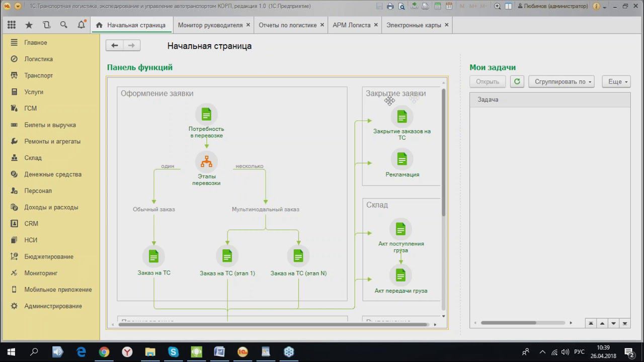Click the orange Этапы перевозки icon
This screenshot has height=362, width=644.
point(206,162)
